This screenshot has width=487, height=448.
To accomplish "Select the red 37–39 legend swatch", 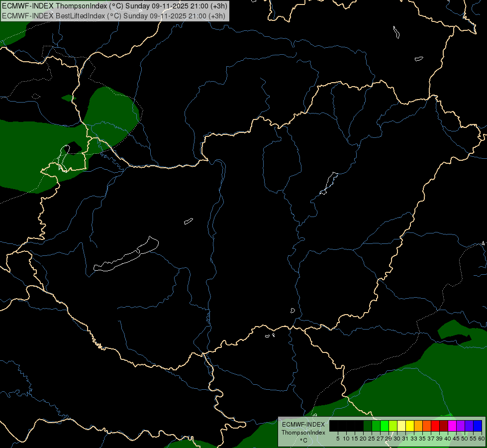I will point(435,426).
